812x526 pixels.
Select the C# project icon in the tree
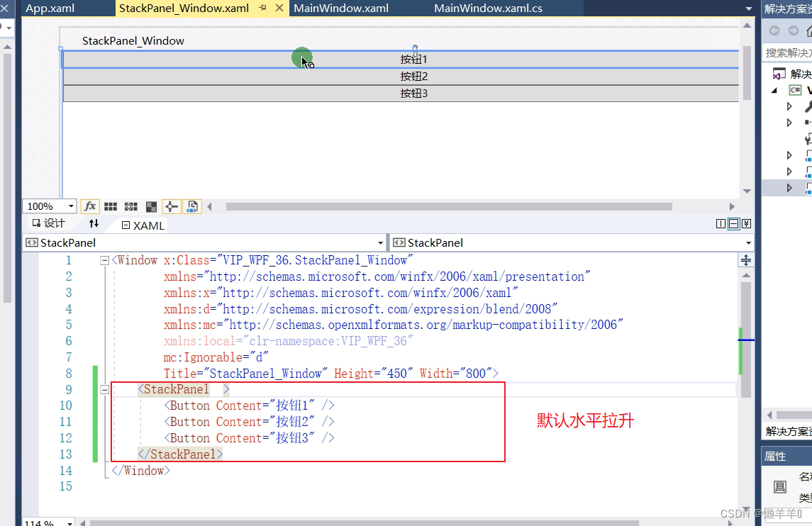pyautogui.click(x=796, y=90)
